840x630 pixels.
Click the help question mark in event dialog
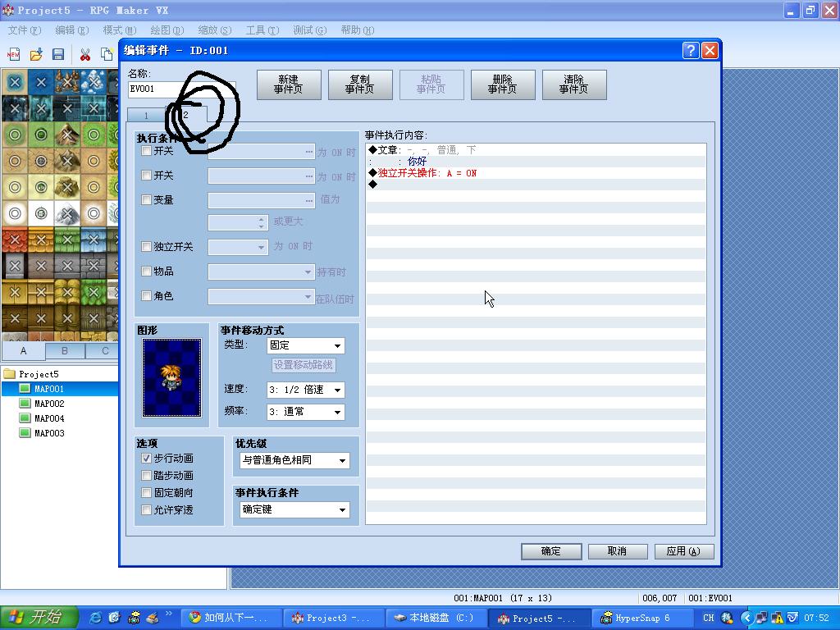click(691, 50)
